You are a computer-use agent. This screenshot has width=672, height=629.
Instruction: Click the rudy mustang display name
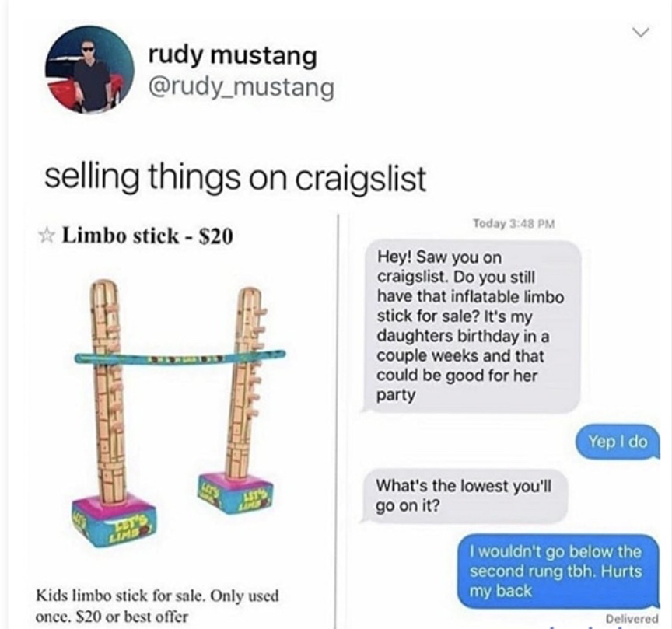click(233, 56)
